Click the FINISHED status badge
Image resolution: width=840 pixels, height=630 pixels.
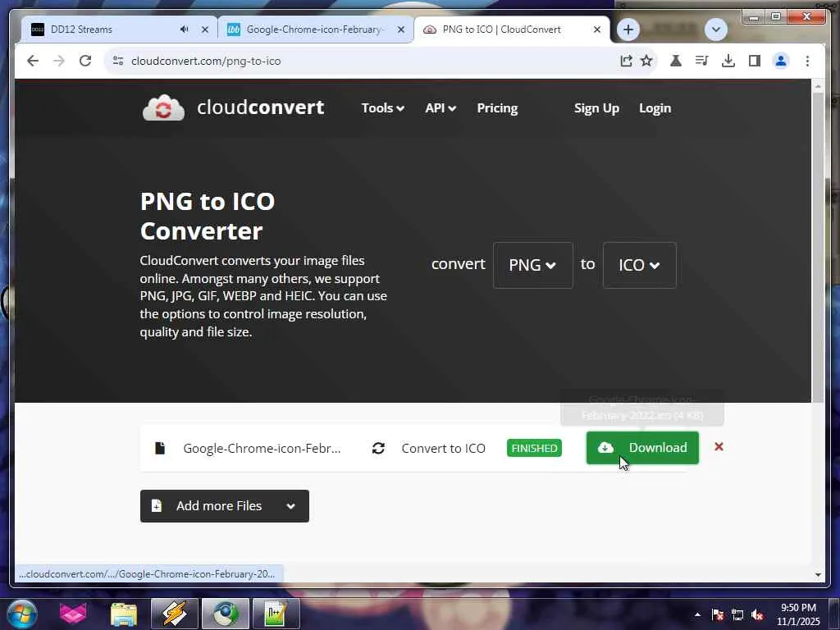(534, 448)
